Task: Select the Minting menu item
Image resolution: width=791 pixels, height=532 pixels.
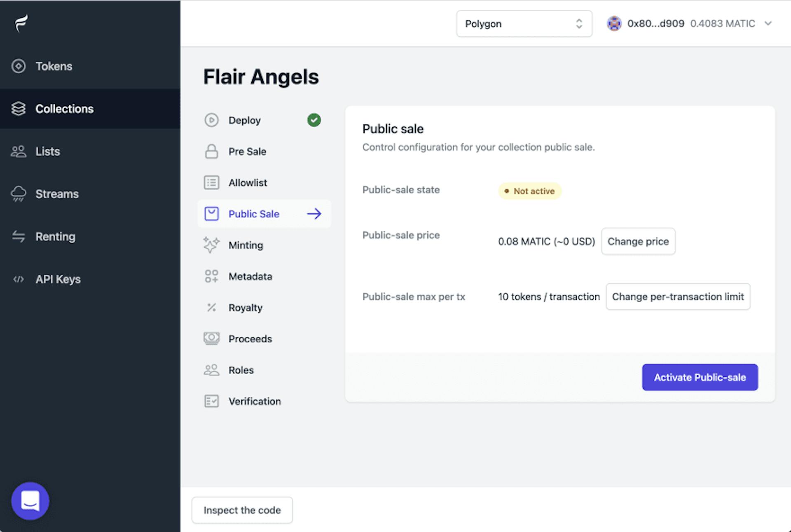Action: [246, 245]
